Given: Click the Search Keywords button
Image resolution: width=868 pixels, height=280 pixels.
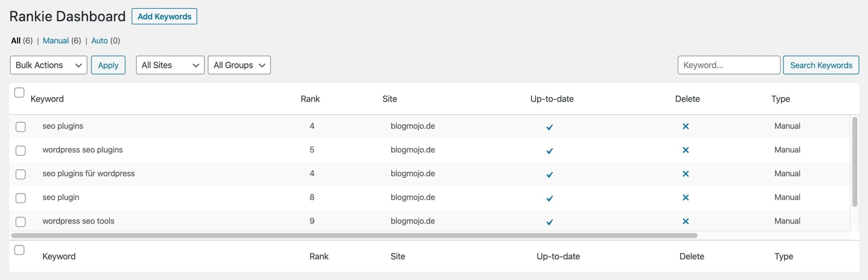Looking at the screenshot, I should click(x=821, y=65).
